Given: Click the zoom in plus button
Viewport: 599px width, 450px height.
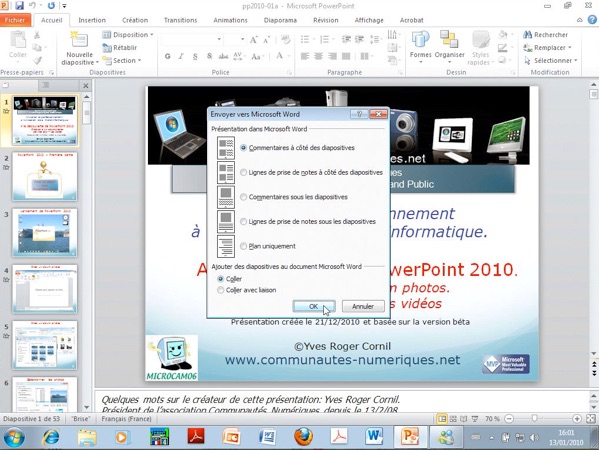Looking at the screenshot, I should 577,419.
